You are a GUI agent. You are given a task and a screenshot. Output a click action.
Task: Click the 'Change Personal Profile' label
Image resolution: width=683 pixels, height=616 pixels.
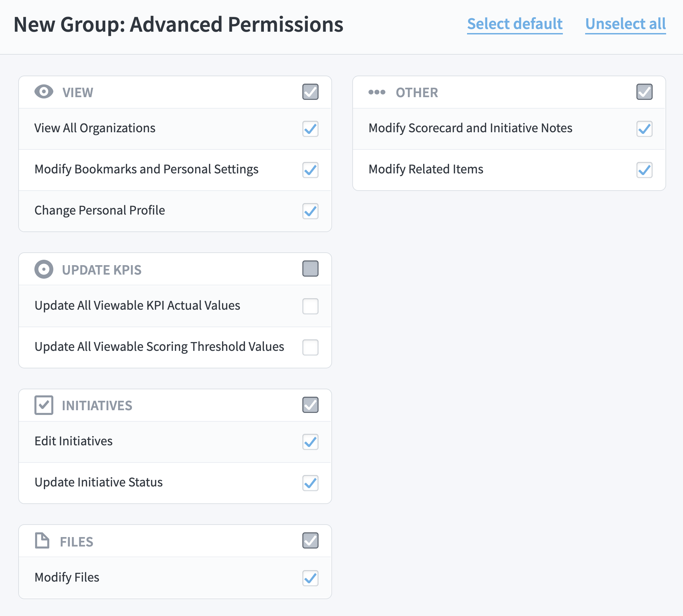click(x=100, y=211)
